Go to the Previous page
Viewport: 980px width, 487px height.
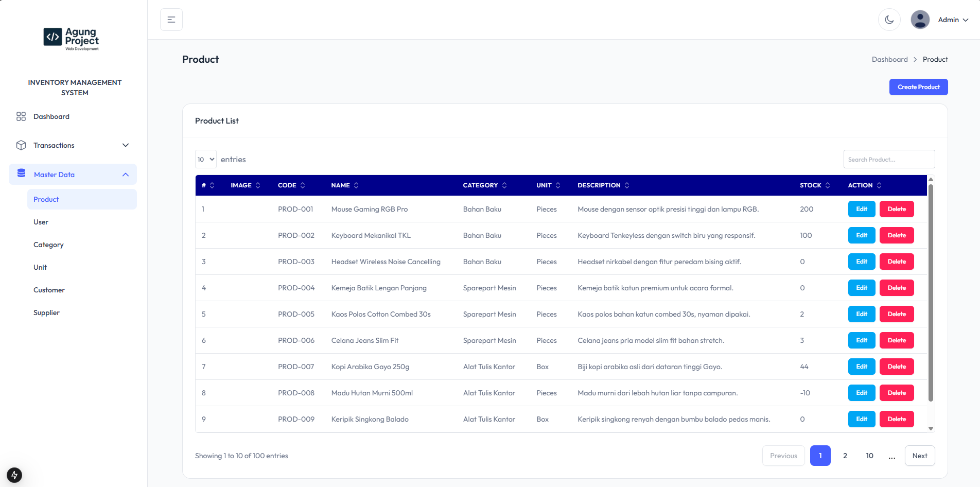783,456
